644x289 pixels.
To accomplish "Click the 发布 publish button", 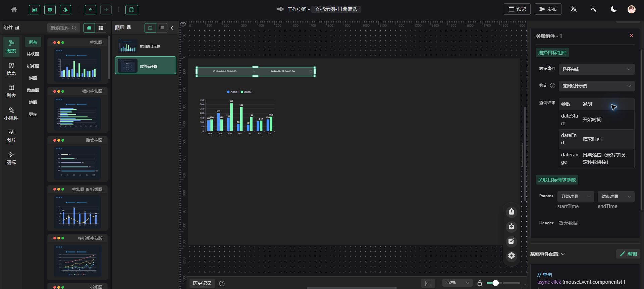I will (547, 9).
